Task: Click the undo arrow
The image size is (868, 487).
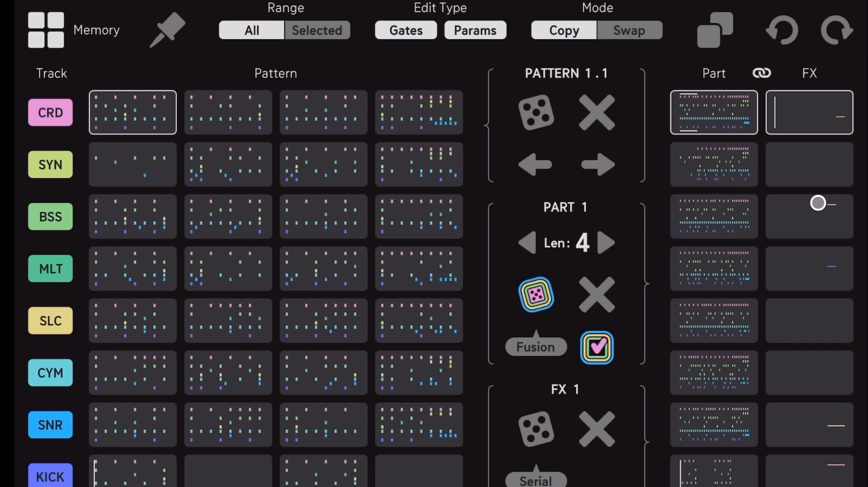Action: pos(782,30)
